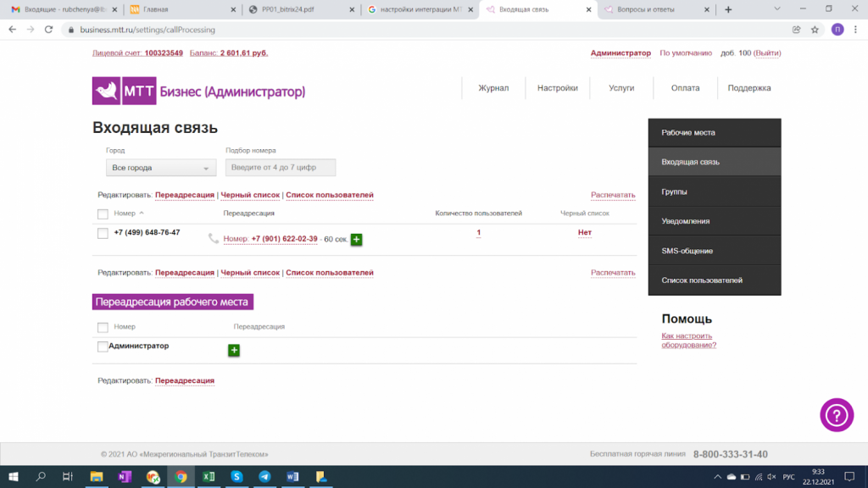The height and width of the screenshot is (488, 868).
Task: Open Excel from the taskbar
Action: [209, 477]
